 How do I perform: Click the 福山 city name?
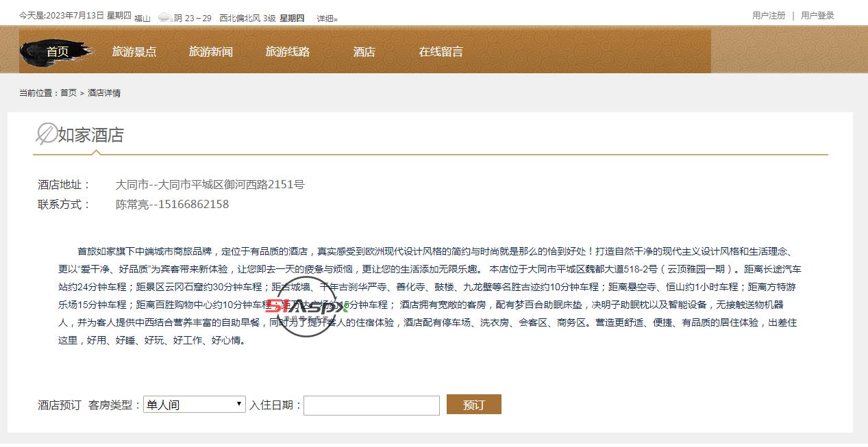(142, 18)
